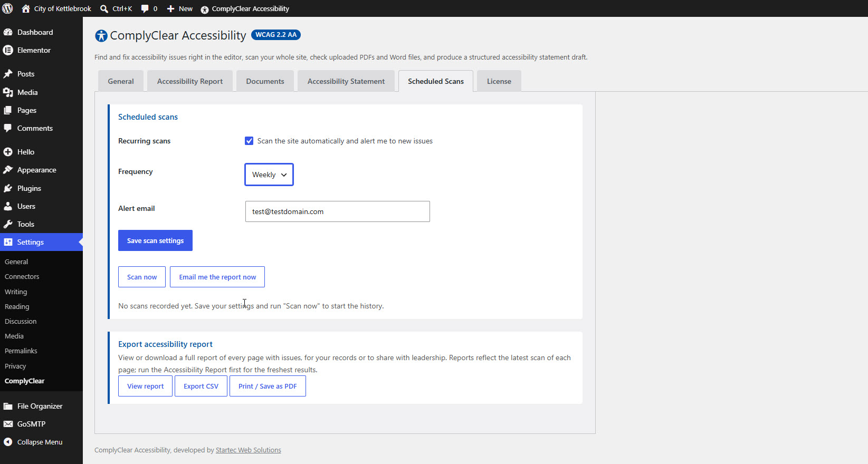Click the accessibility icon in the admin bar
This screenshot has width=868, height=464.
click(205, 9)
